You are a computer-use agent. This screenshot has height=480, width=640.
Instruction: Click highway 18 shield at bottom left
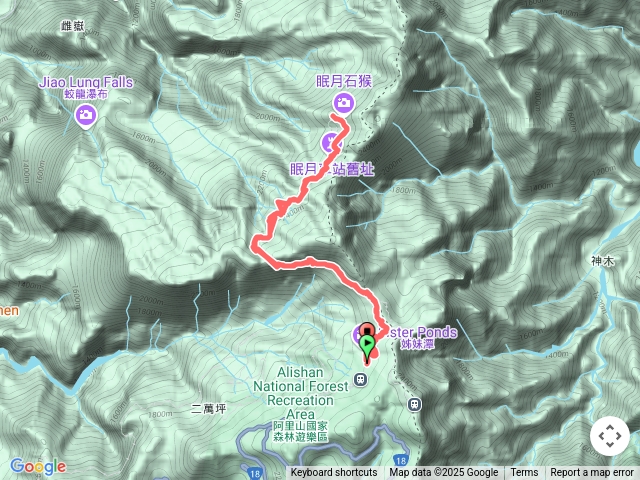[254, 473]
